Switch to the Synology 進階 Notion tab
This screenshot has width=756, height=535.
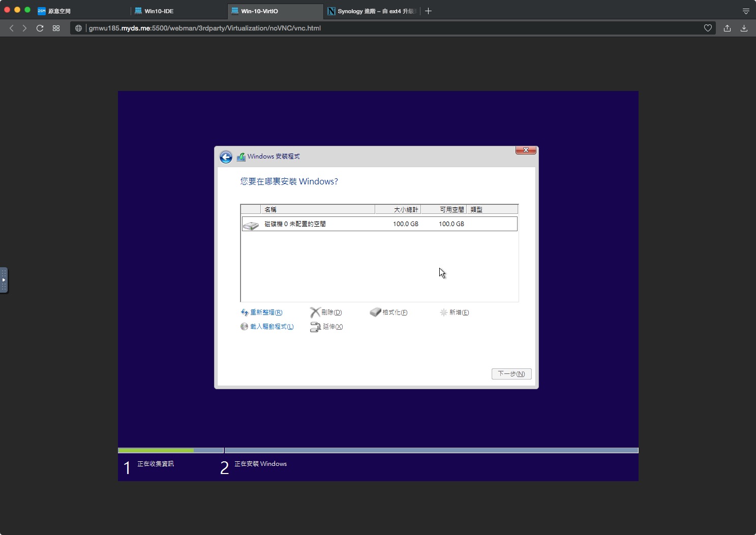(x=372, y=11)
